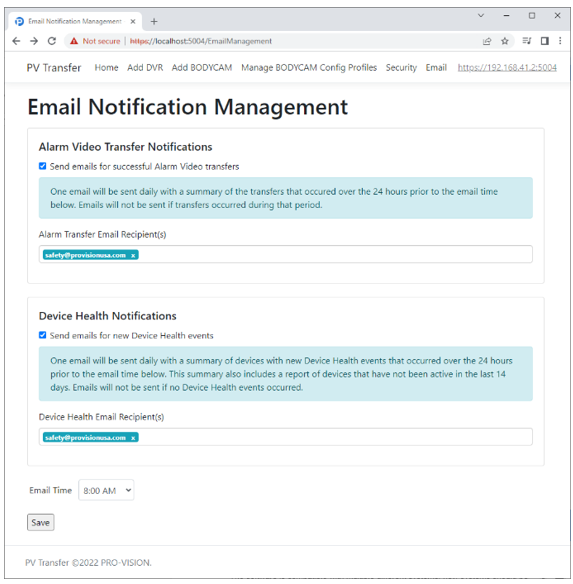Click the Email Notification Management page title
Screen dimensions: 573x584
(188, 107)
